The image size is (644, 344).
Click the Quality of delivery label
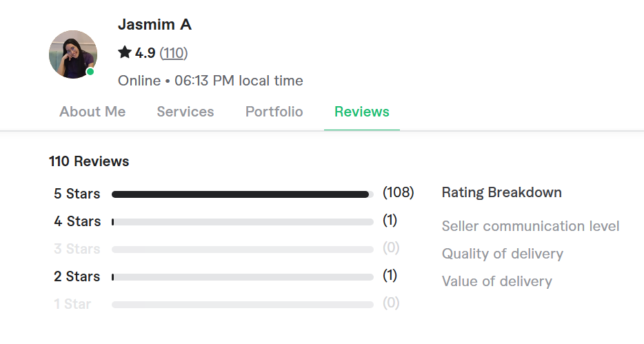[502, 254]
